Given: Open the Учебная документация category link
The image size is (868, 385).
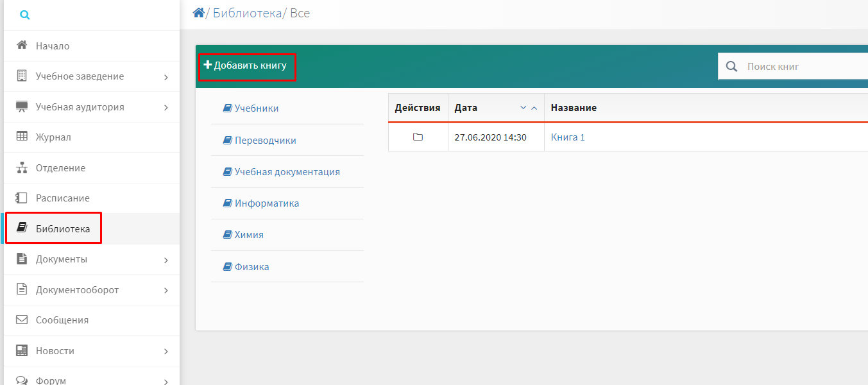Looking at the screenshot, I should point(287,171).
